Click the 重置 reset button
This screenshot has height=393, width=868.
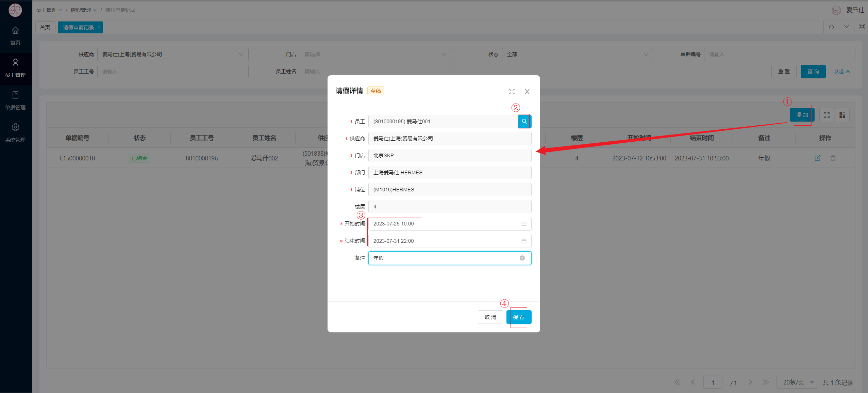(784, 72)
